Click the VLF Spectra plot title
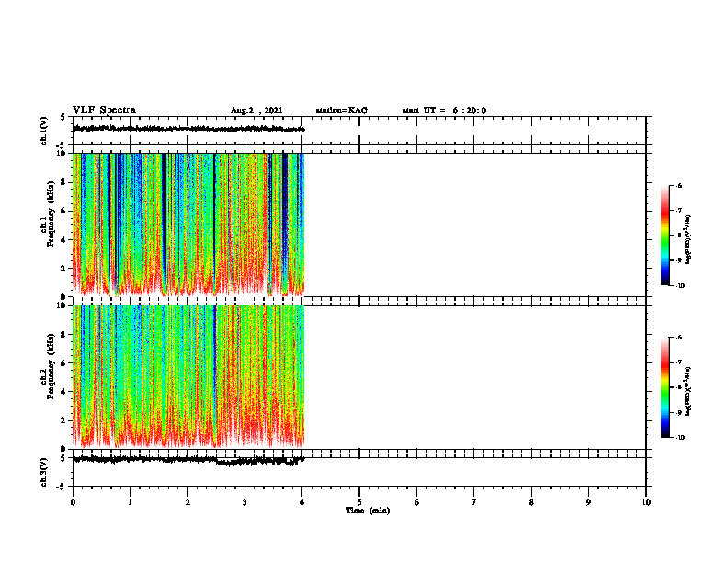 pos(104,110)
